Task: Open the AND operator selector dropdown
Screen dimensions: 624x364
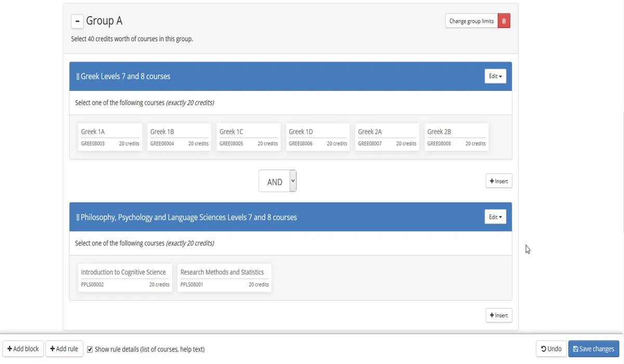Action: coord(292,180)
